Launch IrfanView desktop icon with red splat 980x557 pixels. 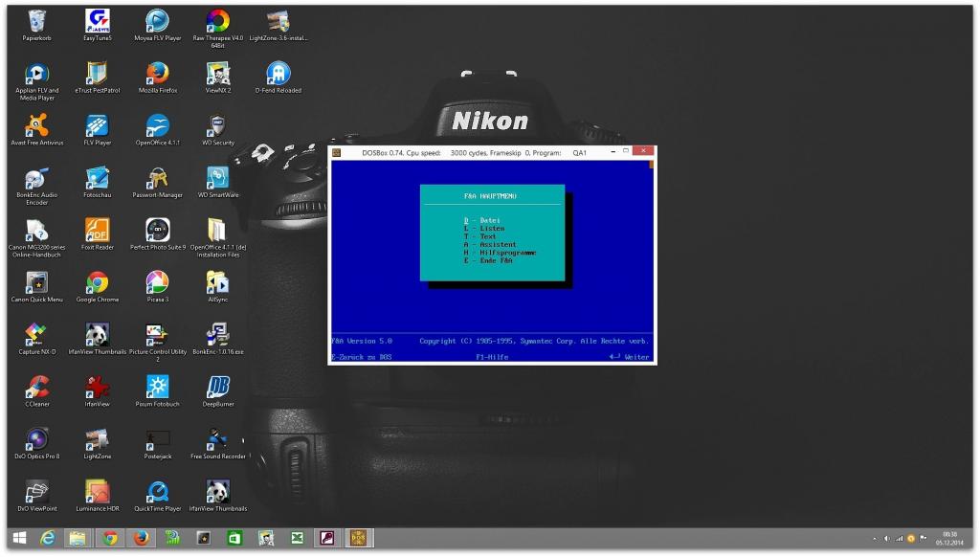pos(97,390)
